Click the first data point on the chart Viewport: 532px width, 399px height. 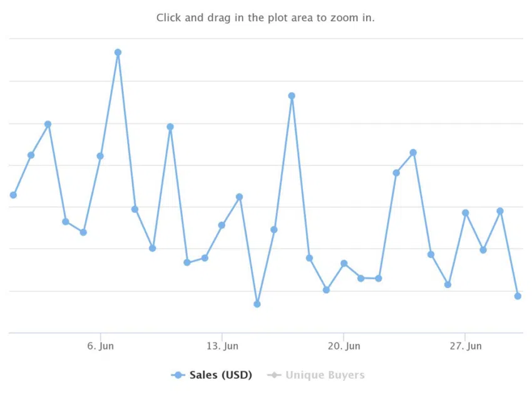[x=13, y=195]
